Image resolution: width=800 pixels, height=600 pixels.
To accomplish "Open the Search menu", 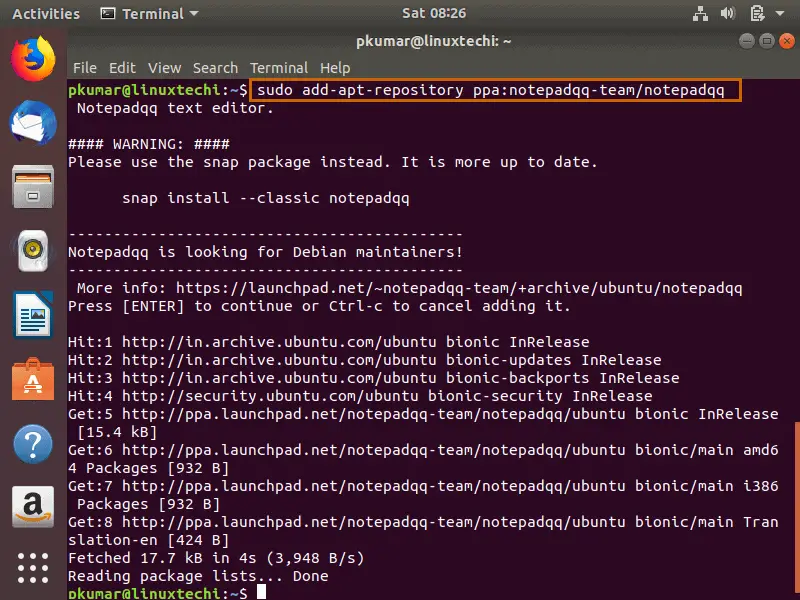I will [x=215, y=68].
